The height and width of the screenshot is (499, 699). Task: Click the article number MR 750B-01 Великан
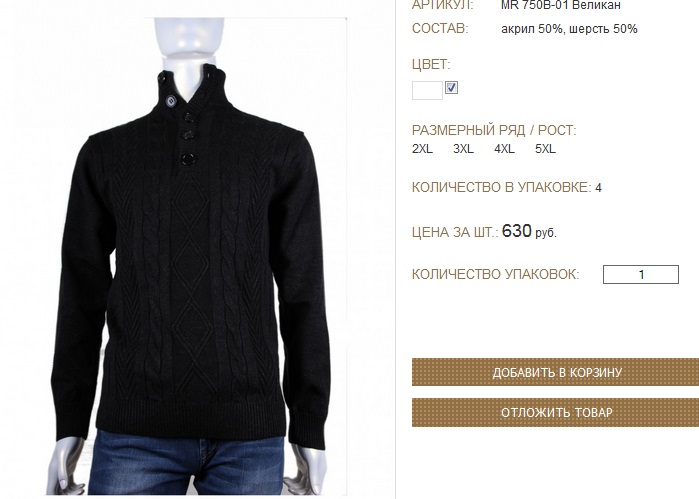560,5
